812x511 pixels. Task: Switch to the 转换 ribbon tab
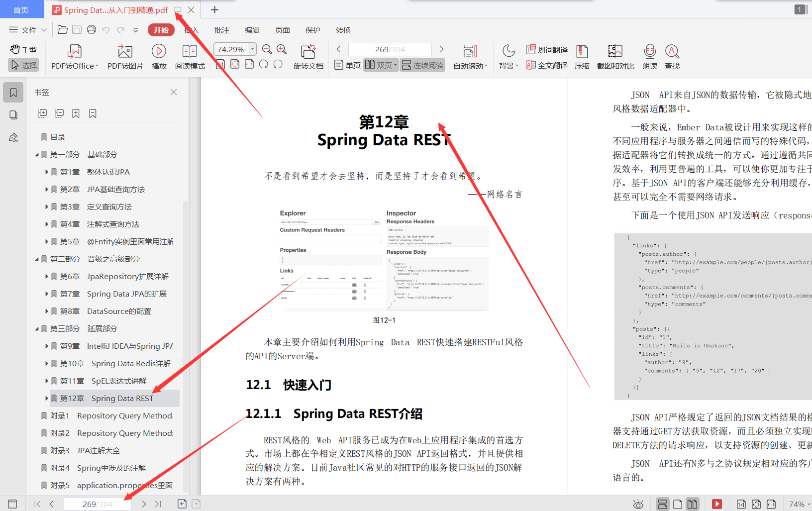(343, 30)
